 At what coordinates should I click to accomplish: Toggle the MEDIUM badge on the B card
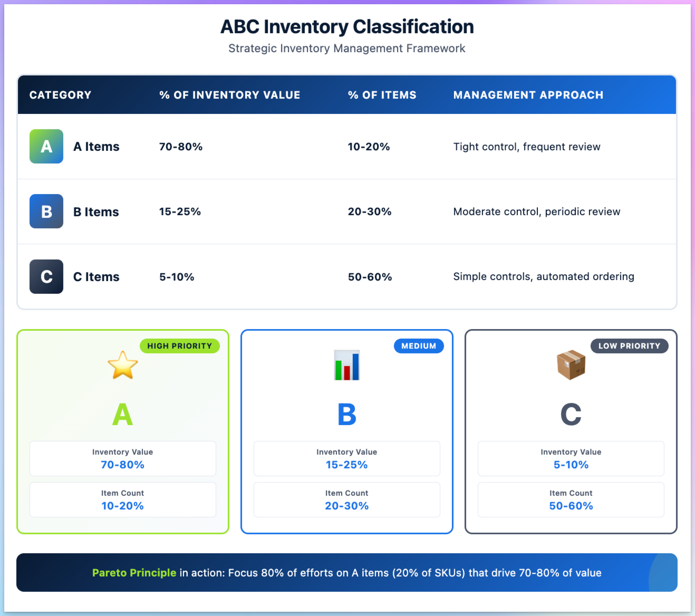click(419, 346)
